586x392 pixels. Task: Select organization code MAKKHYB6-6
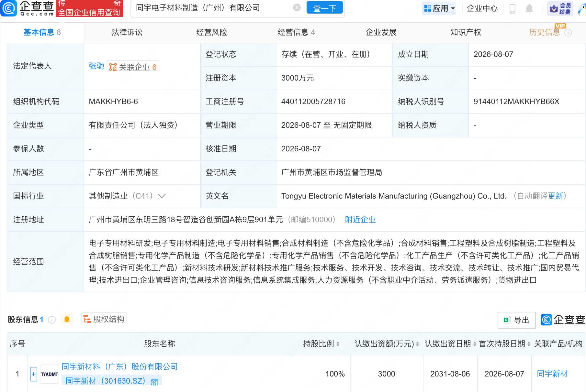tap(113, 102)
